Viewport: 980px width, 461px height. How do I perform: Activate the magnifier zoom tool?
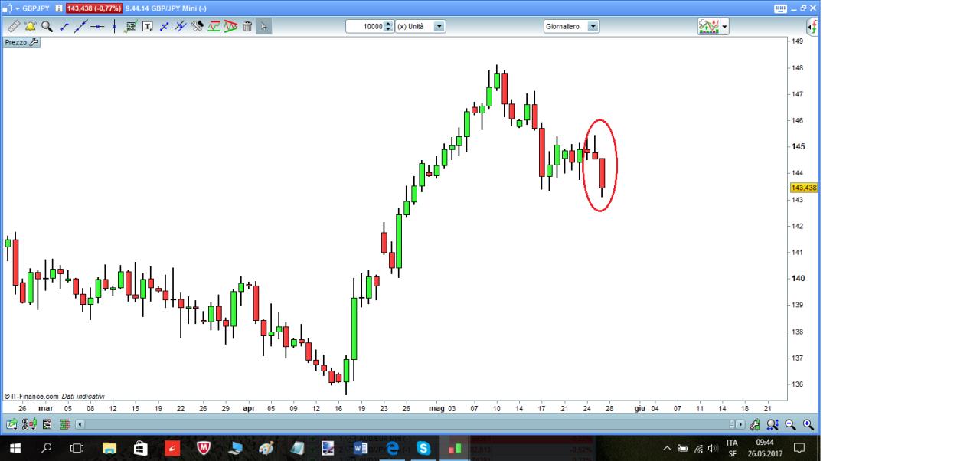point(47,26)
